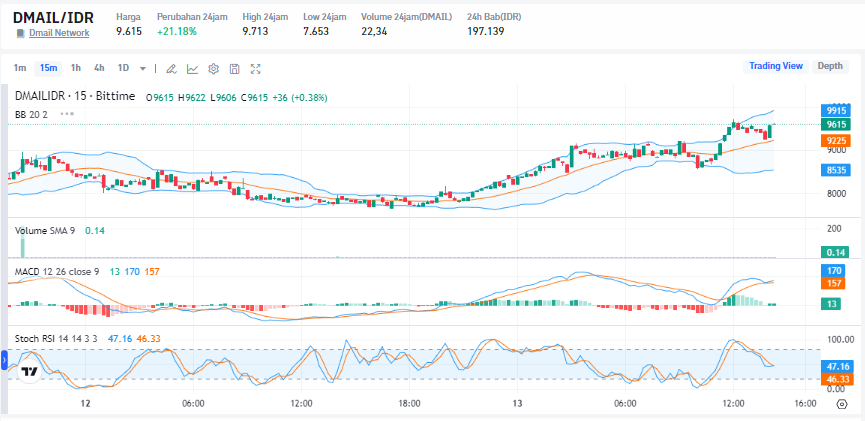Expand the left side panel arrow
865x421 pixels.
coord(4,361)
